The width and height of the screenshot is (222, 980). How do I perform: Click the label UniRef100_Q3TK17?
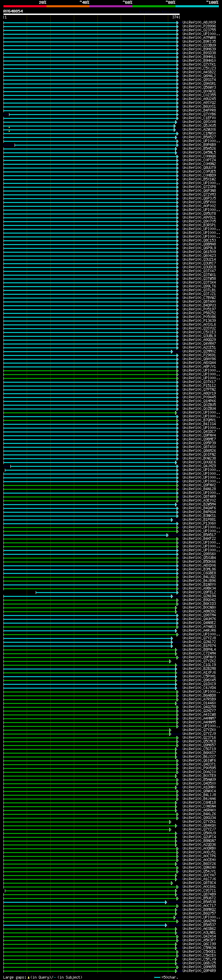tap(199, 382)
